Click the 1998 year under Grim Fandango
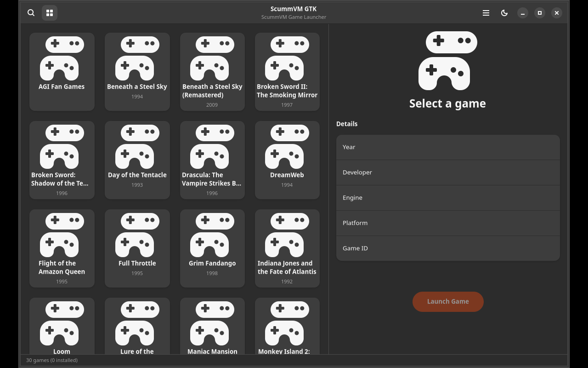The image size is (588, 368). (x=212, y=273)
